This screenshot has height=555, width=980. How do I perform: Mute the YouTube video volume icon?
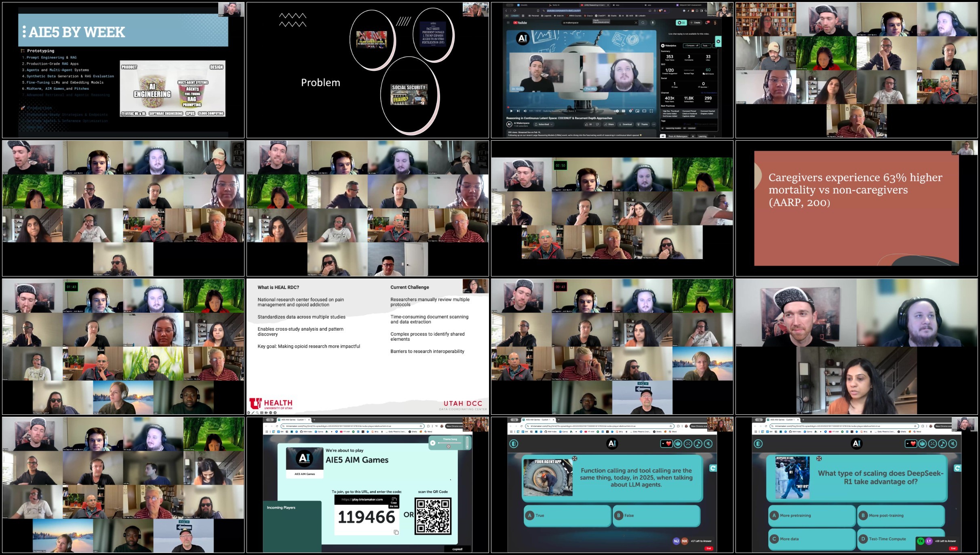(525, 111)
